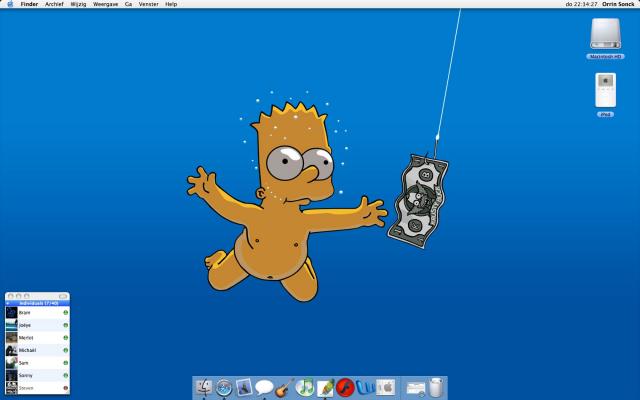Click Merlot's buddy picture
Image resolution: width=640 pixels, height=400 pixels.
click(11, 338)
